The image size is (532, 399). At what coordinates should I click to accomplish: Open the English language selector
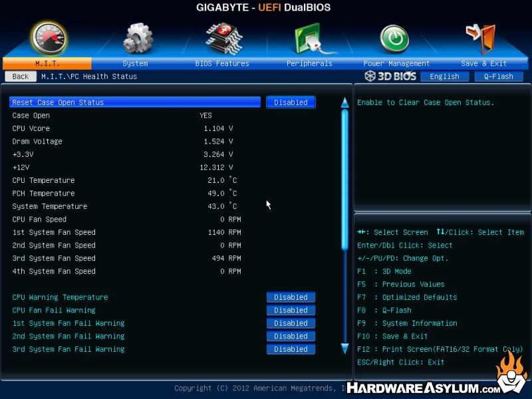[x=444, y=76]
